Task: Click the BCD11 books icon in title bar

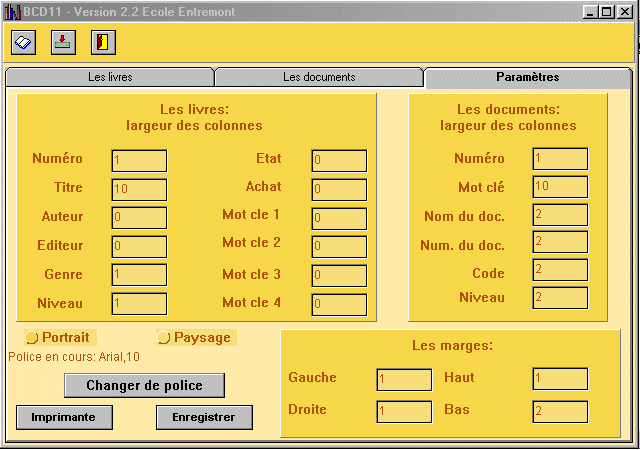Action: 11,10
